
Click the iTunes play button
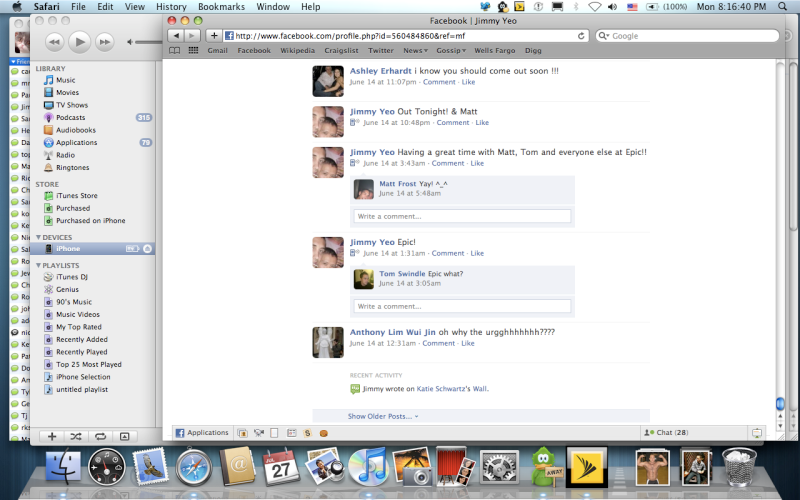pyautogui.click(x=80, y=42)
